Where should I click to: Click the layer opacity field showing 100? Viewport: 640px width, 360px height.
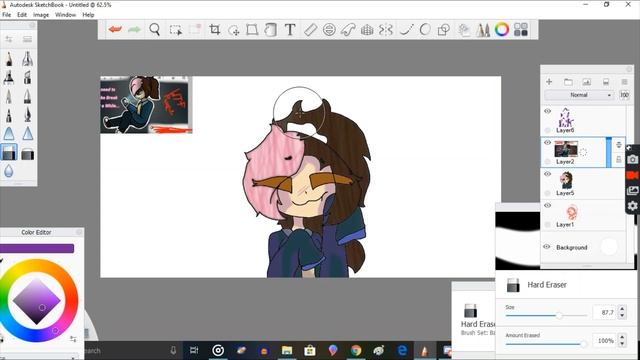(x=624, y=95)
